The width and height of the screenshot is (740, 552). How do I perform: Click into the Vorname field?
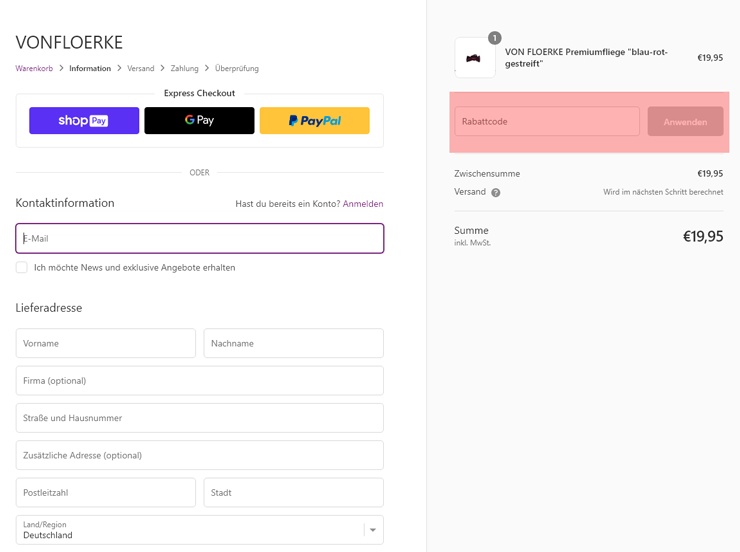pyautogui.click(x=106, y=343)
